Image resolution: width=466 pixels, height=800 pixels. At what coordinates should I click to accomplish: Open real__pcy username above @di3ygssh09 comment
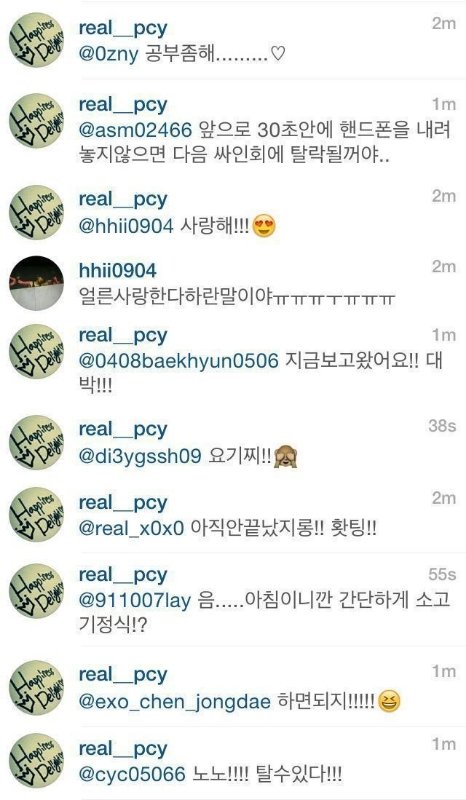coord(123,430)
